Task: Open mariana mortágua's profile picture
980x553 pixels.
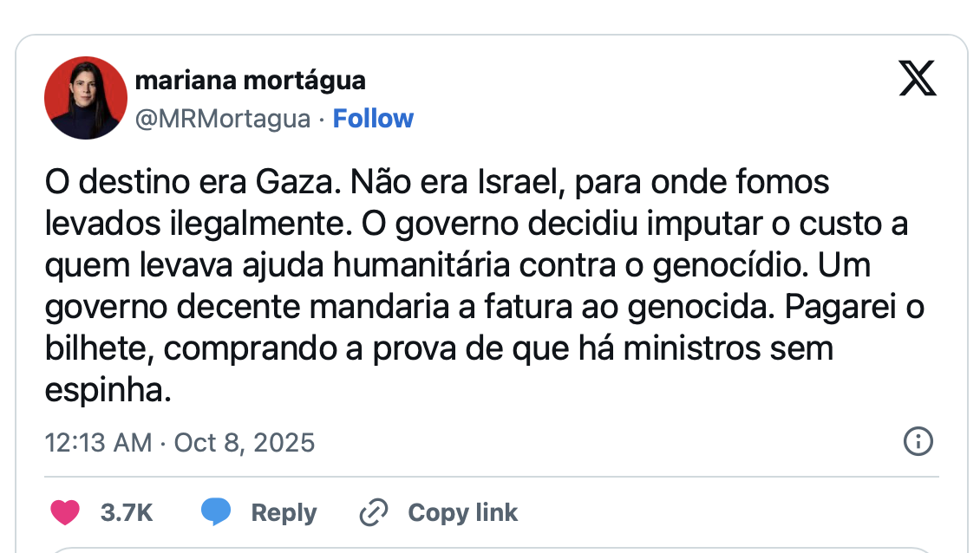Action: pyautogui.click(x=86, y=98)
